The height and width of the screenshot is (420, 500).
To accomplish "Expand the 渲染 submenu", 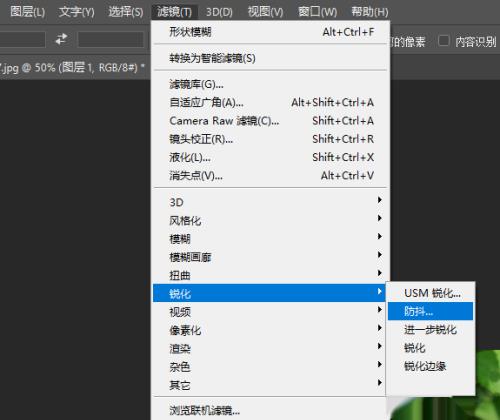I will pyautogui.click(x=269, y=348).
